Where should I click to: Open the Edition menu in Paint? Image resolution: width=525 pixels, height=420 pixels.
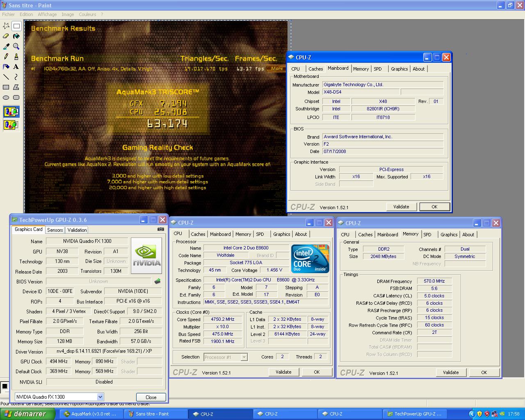click(x=26, y=14)
